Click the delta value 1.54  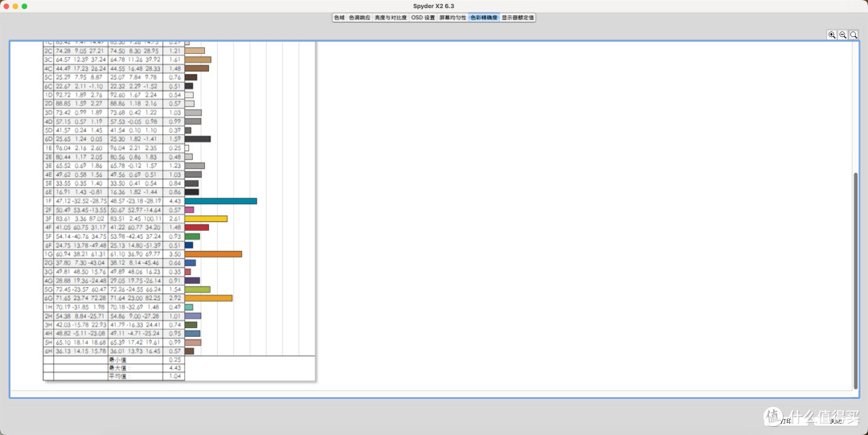[175, 289]
